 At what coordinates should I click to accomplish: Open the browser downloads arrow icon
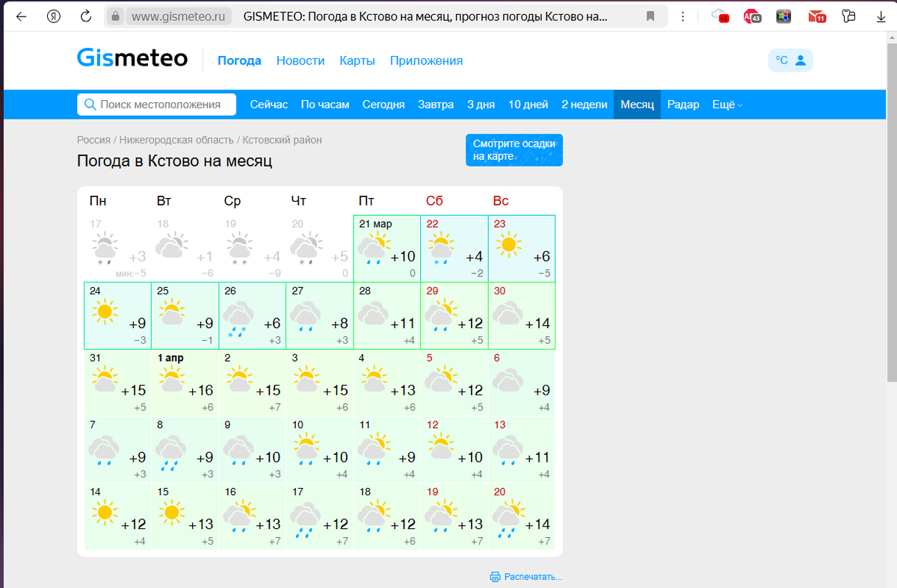(x=881, y=16)
